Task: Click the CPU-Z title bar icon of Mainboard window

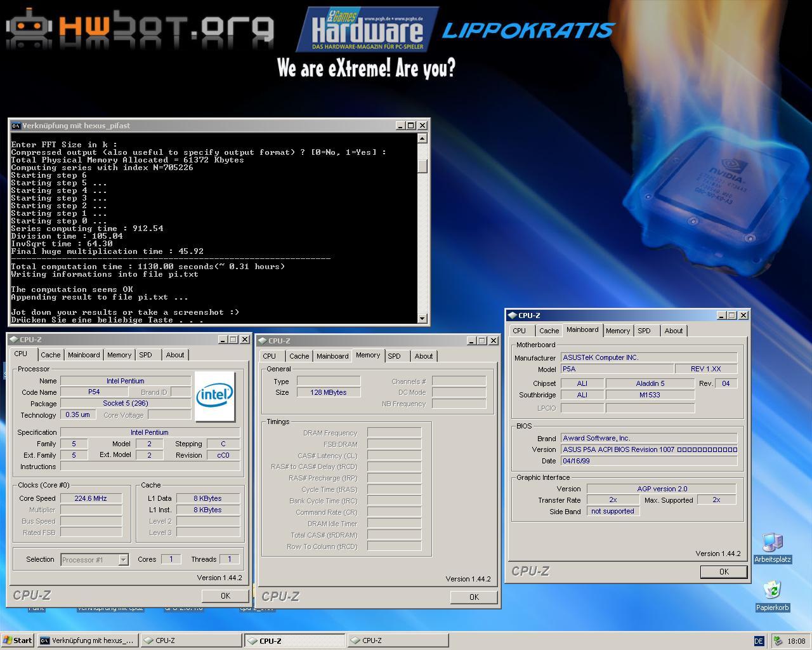Action: coord(513,315)
